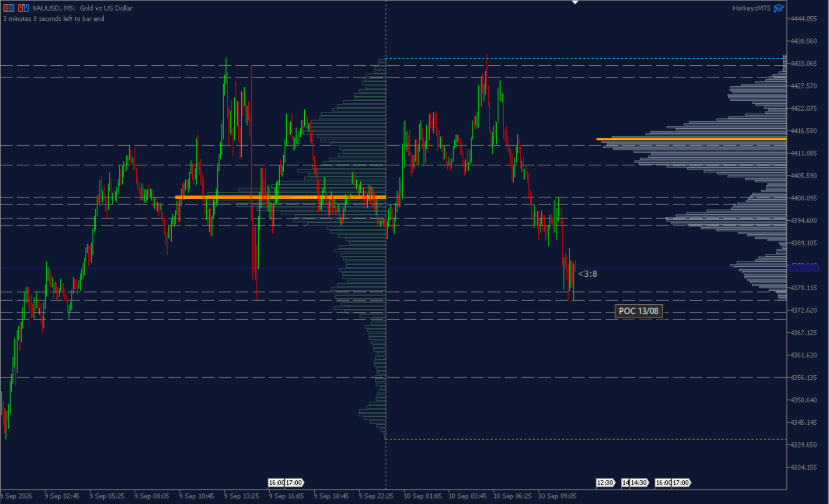Click the HotkeysMT5 expert advisor hat icon
The image size is (829, 504).
tap(779, 8)
